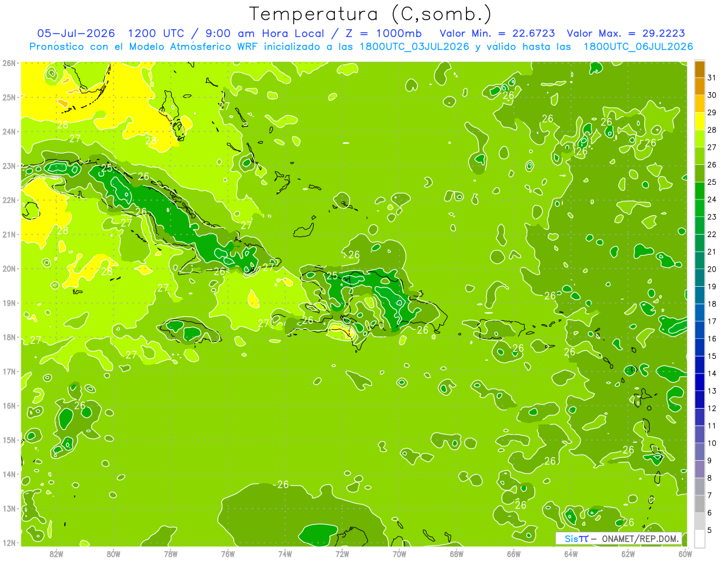
Task: Click the title "Temperatura (C,somb.)"
Action: tap(371, 14)
